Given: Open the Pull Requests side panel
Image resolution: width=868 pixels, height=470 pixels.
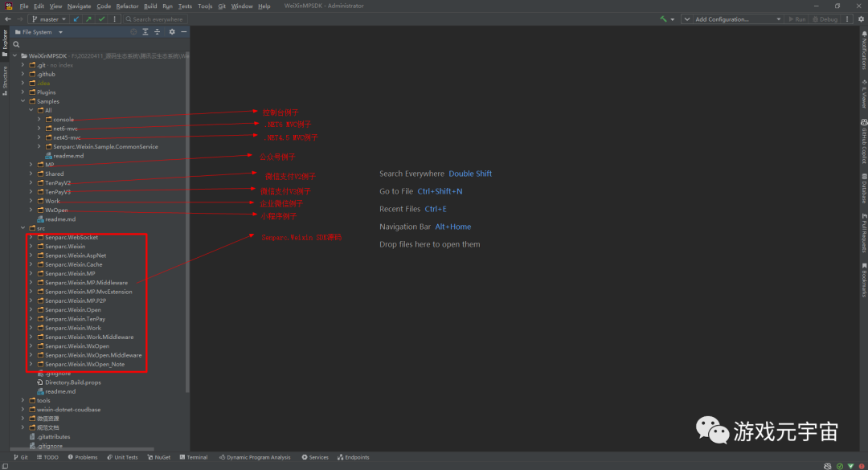Looking at the screenshot, I should (863, 233).
